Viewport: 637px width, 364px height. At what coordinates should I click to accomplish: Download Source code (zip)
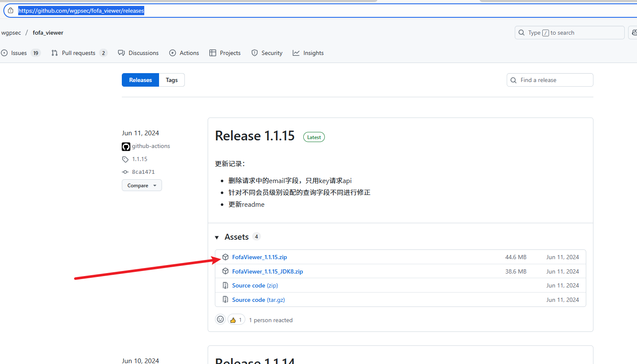point(255,285)
